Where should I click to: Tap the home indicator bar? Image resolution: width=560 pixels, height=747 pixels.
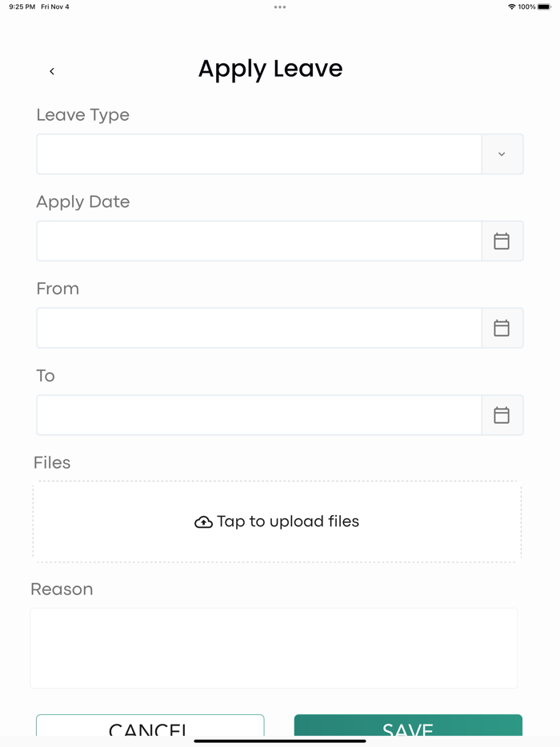(x=280, y=741)
